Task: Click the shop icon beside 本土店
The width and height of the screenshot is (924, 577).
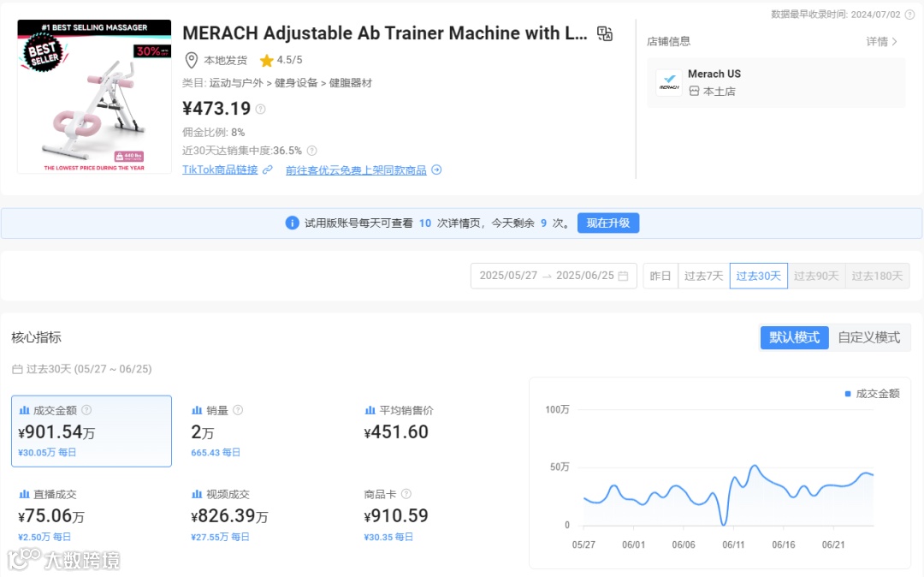Action: pyautogui.click(x=694, y=92)
